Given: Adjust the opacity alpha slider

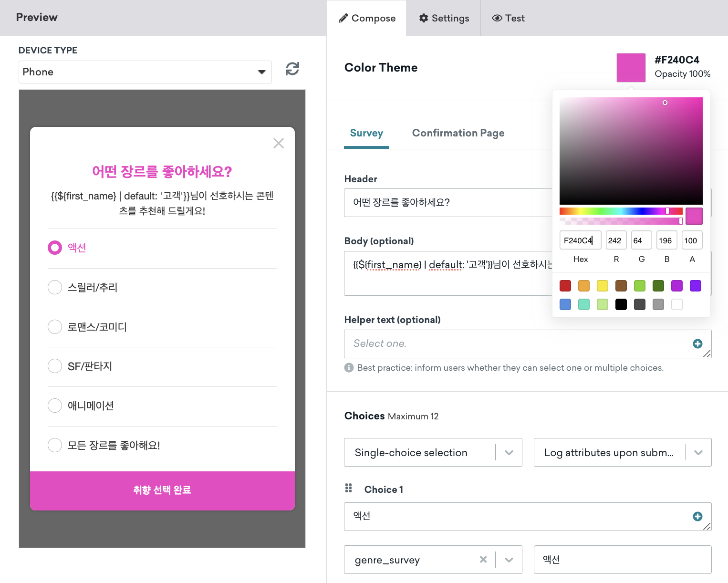Looking at the screenshot, I should pos(621,221).
